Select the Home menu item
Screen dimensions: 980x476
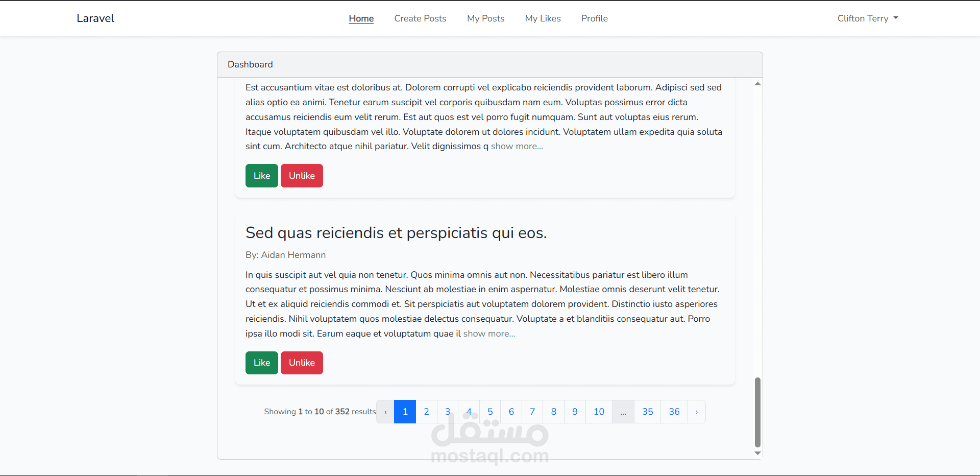pyautogui.click(x=361, y=18)
